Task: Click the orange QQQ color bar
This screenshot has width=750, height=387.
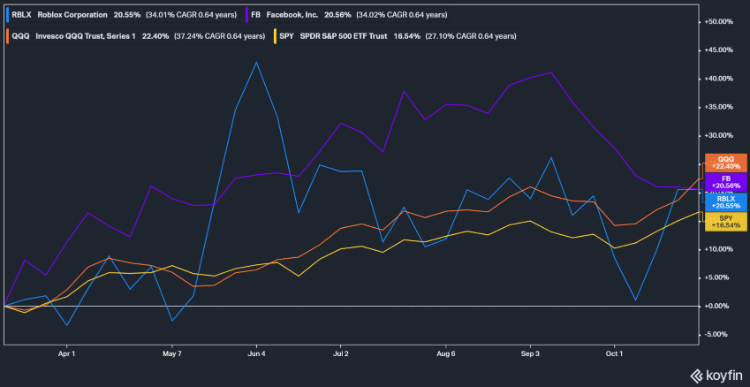Action: 8,36
